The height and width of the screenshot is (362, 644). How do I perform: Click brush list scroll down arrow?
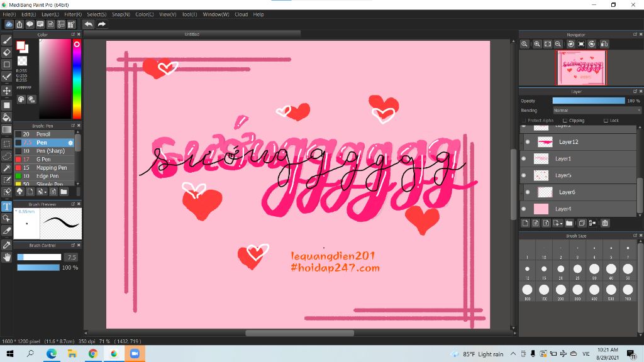(x=78, y=184)
